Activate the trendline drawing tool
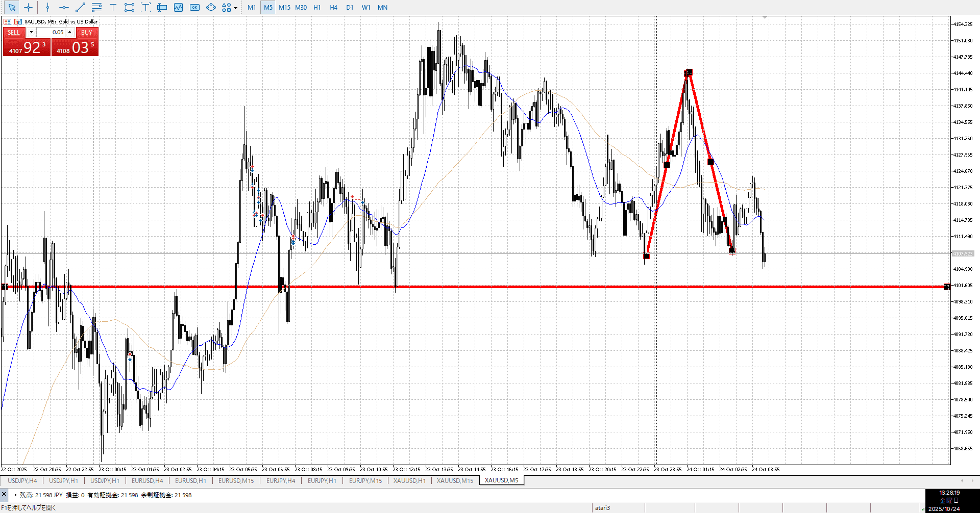Screen dimensions: 980x513 (80, 8)
